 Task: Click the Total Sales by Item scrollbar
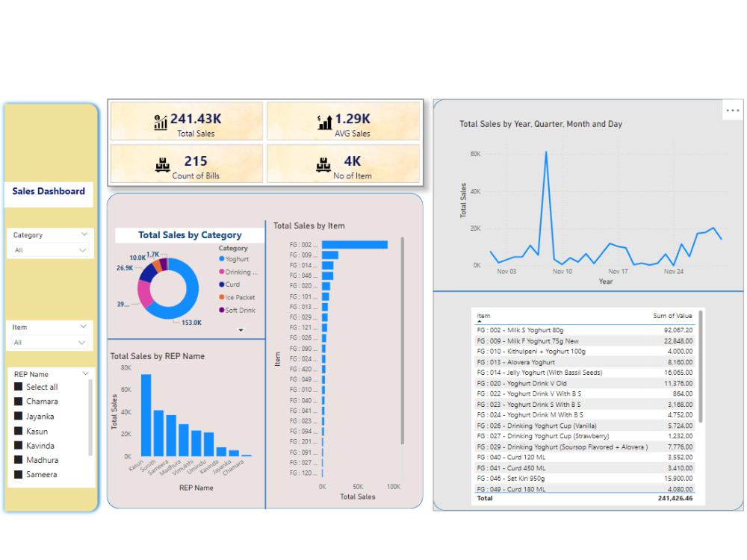coord(403,340)
